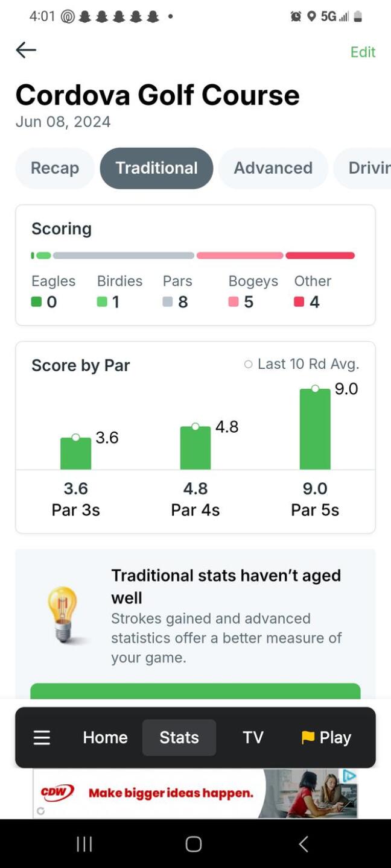Select Stats in bottom navigation
The width and height of the screenshot is (391, 868).
pos(179,737)
